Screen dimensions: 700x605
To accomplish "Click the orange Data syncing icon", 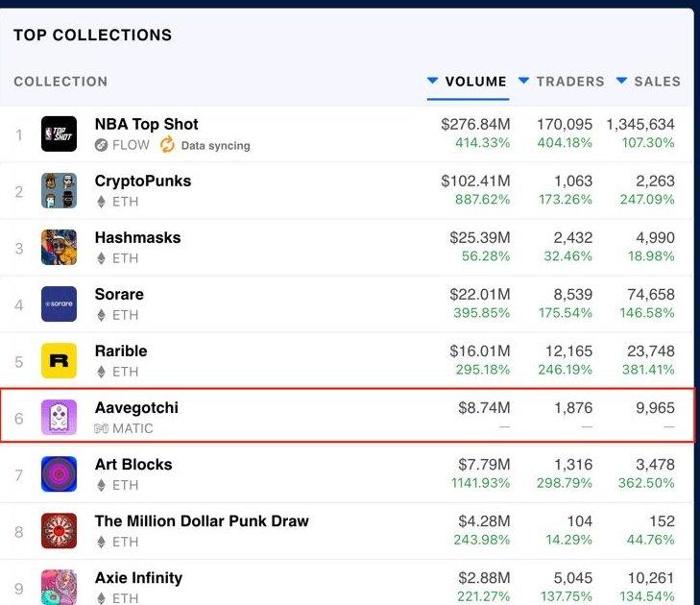I will click(167, 145).
